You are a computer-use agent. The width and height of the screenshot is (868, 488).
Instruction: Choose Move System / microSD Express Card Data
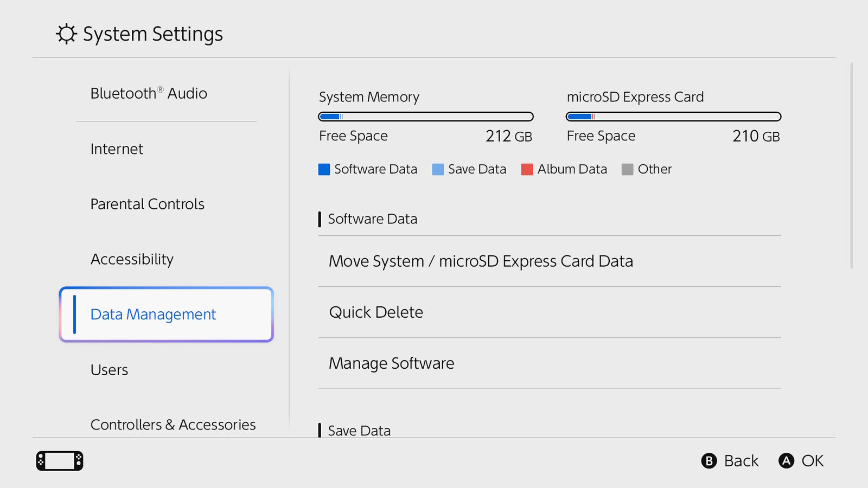click(550, 261)
